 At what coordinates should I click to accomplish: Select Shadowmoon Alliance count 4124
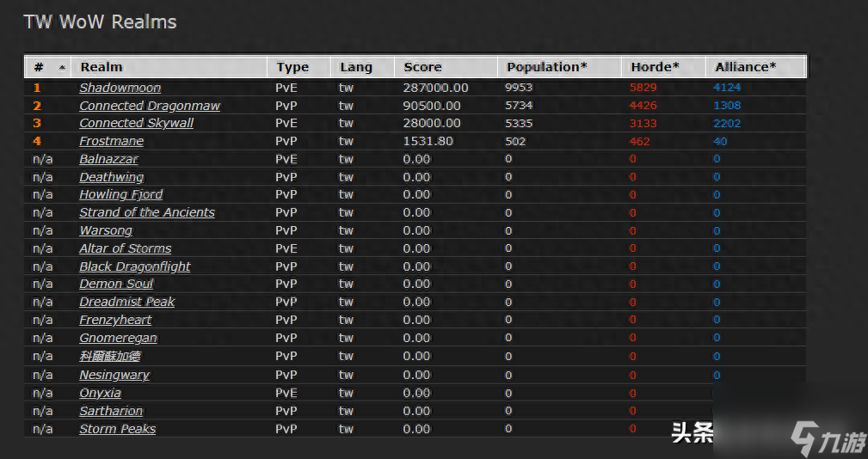(727, 88)
